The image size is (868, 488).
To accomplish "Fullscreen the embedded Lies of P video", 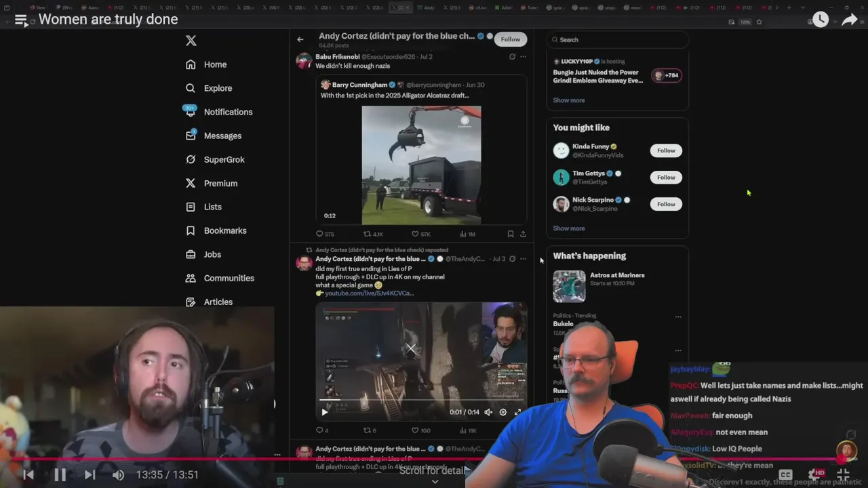I will [518, 412].
